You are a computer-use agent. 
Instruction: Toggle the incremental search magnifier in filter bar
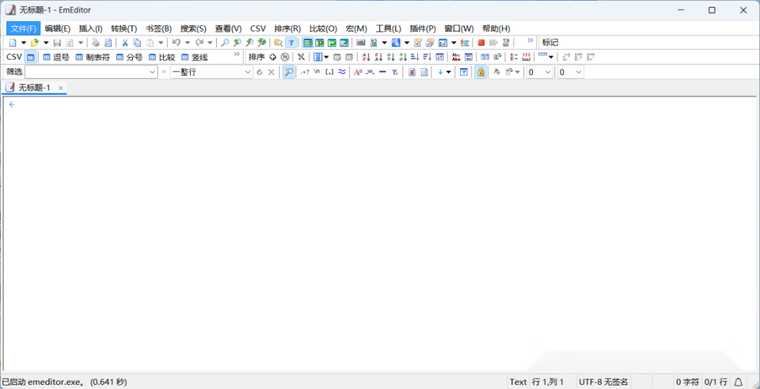click(288, 72)
